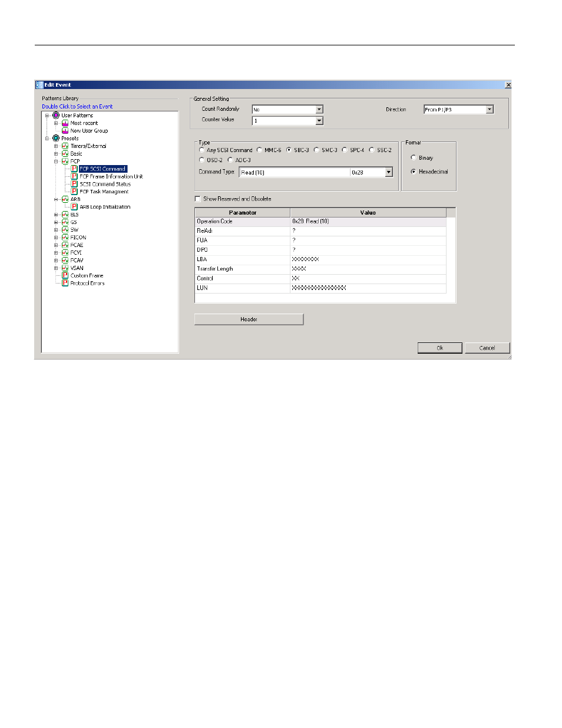
Task: Click the FUA parameter row value
Action: click(x=368, y=241)
